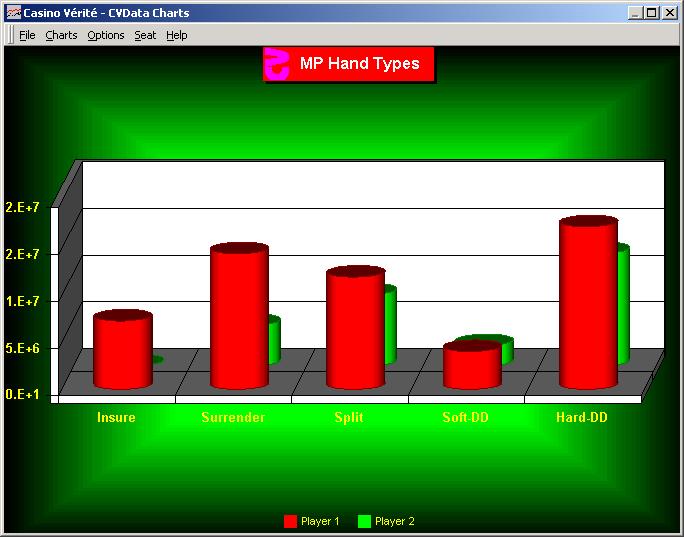Select the red Split bar
684x537 pixels.
(x=355, y=329)
